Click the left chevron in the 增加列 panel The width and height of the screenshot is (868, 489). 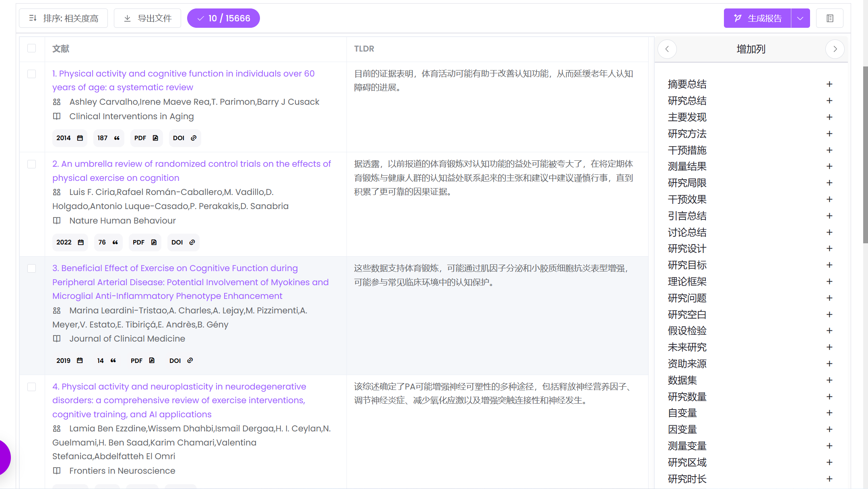click(667, 49)
